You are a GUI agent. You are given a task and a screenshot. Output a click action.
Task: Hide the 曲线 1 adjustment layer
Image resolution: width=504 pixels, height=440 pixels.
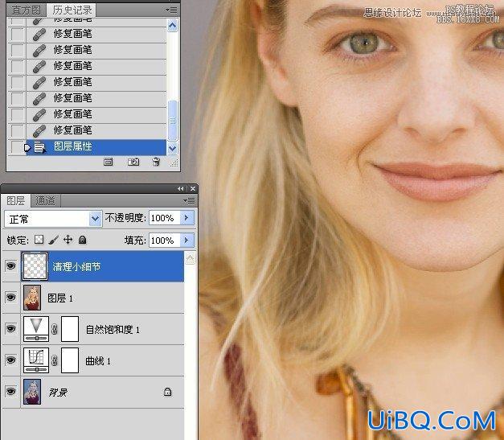point(11,360)
